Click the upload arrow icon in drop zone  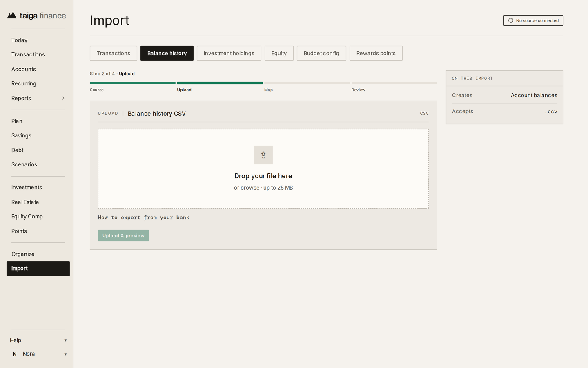tap(263, 155)
